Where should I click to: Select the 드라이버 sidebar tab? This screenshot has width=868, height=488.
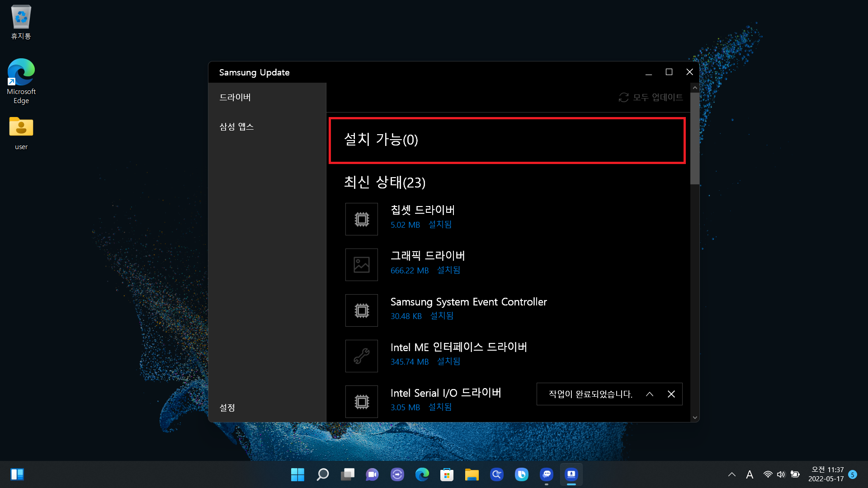pos(235,98)
